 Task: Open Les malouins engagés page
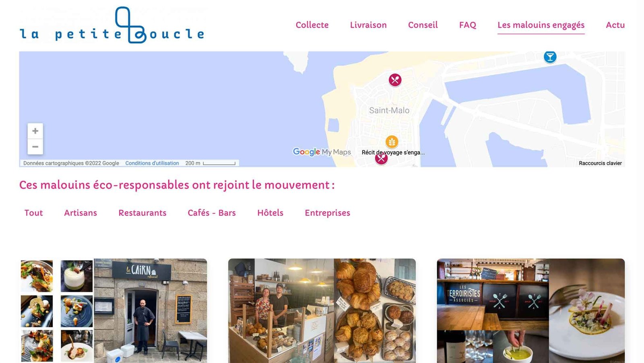point(541,25)
